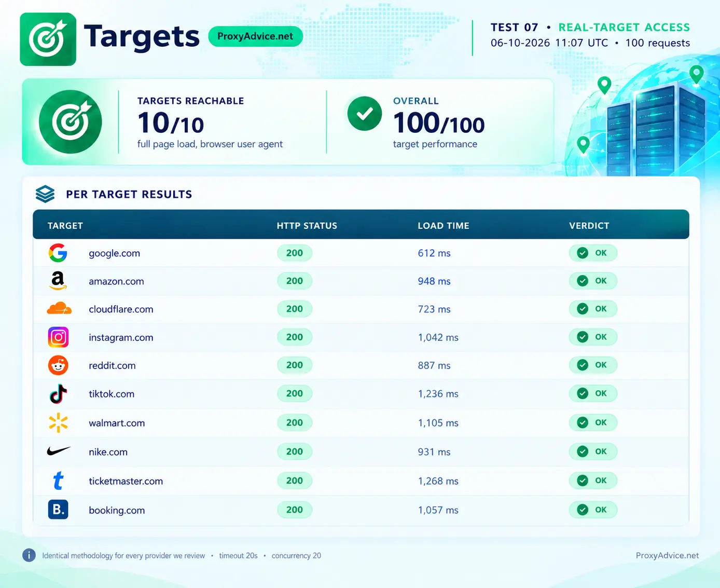This screenshot has height=588, width=720.
Task: Click the LOAD TIME column header
Action: pyautogui.click(x=444, y=226)
